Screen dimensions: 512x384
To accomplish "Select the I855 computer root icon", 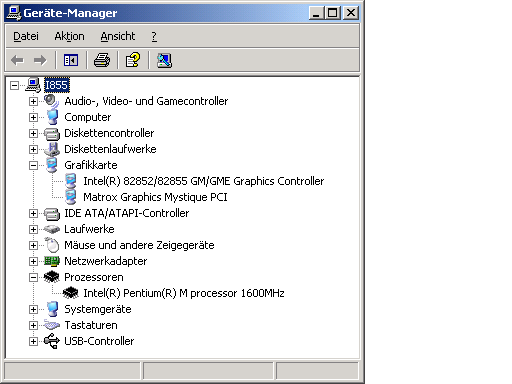I will (x=33, y=85).
